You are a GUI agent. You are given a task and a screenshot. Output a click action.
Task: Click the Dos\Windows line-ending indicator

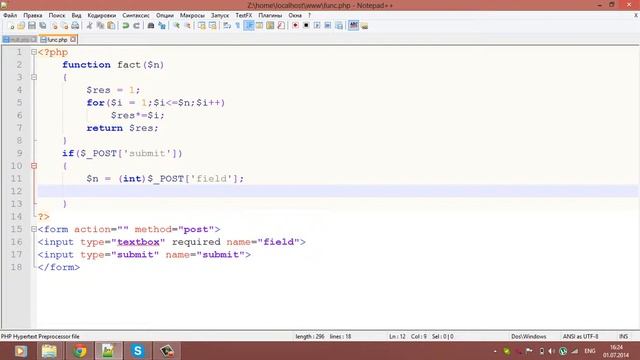coord(529,336)
